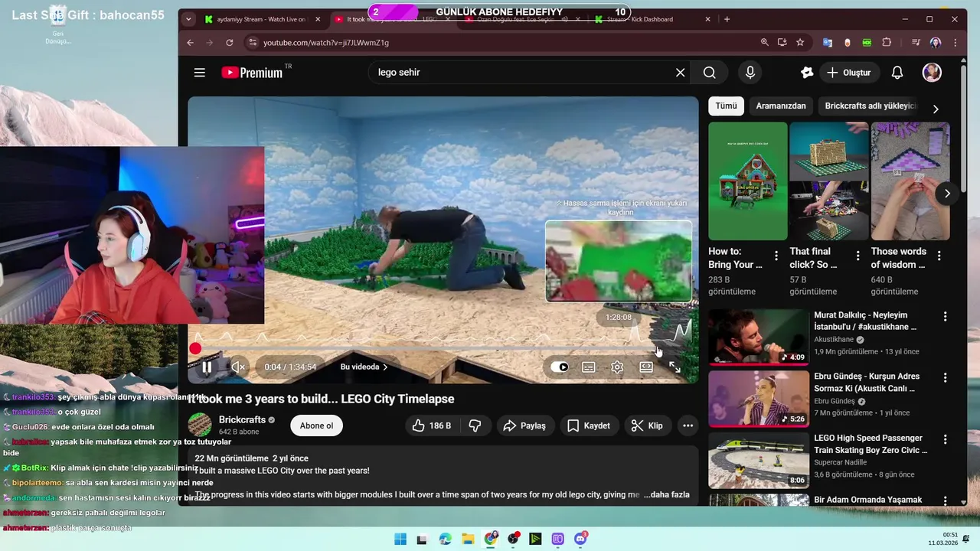
Task: Show the next shorts with the arrow button
Action: pyautogui.click(x=947, y=194)
